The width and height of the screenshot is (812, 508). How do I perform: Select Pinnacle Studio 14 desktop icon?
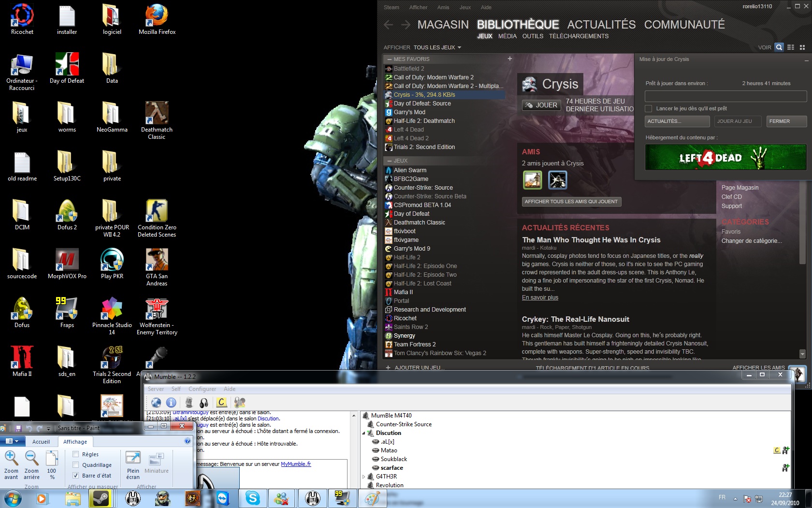coord(112,316)
